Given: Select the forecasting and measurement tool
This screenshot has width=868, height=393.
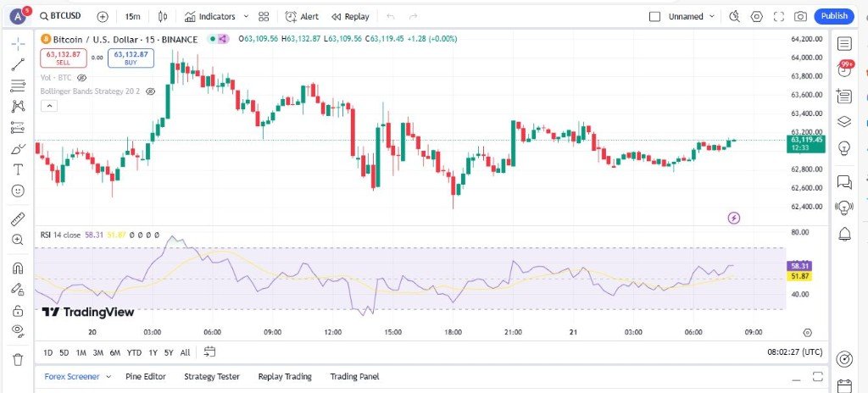Looking at the screenshot, I should [19, 127].
